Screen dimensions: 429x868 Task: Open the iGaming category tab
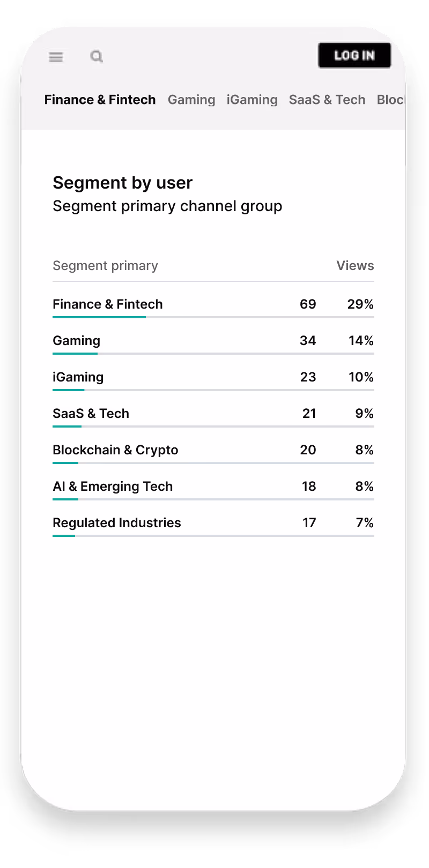click(x=252, y=100)
